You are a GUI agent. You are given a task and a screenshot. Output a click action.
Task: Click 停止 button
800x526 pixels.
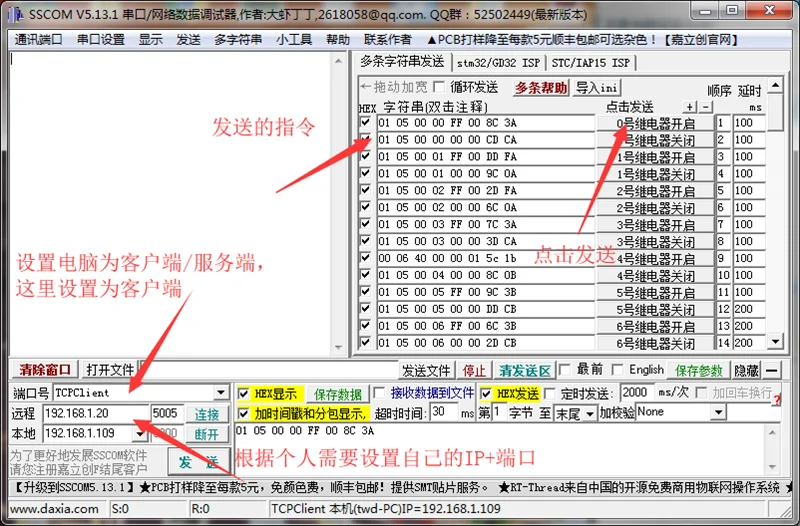[x=474, y=370]
